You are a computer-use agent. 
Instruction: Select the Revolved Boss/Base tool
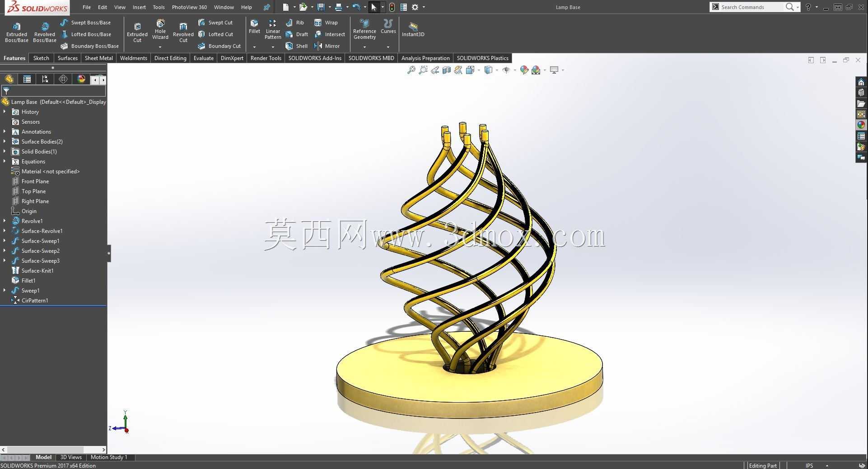click(44, 33)
